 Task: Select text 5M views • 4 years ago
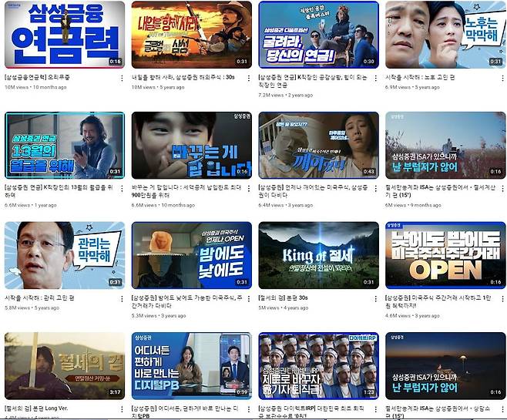(x=284, y=308)
